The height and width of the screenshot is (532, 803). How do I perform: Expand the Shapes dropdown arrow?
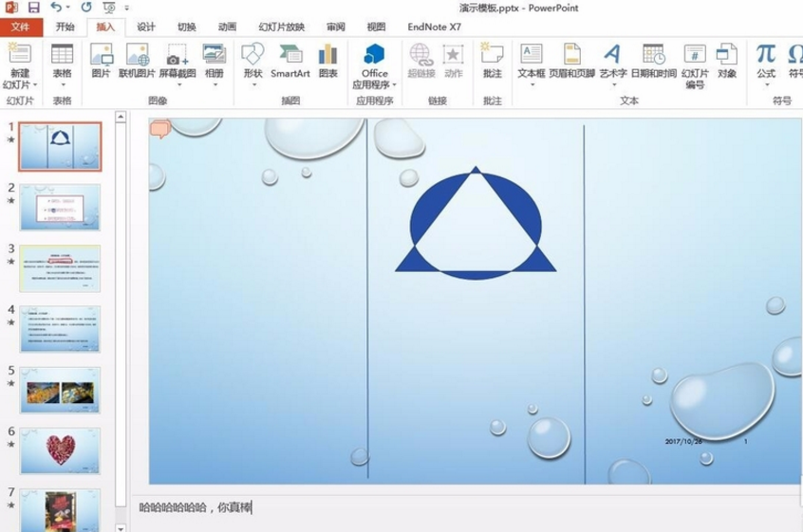(253, 85)
